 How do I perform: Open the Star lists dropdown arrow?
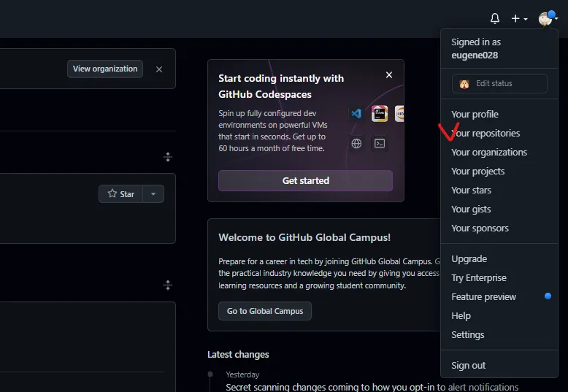coord(153,194)
